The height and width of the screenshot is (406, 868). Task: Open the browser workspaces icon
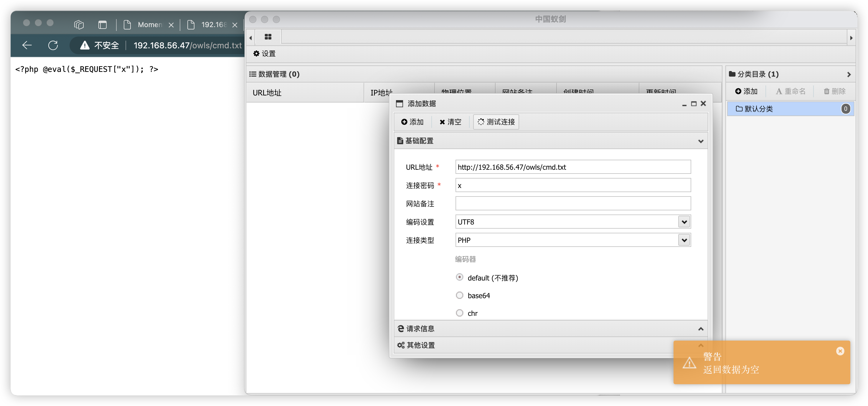coord(79,24)
